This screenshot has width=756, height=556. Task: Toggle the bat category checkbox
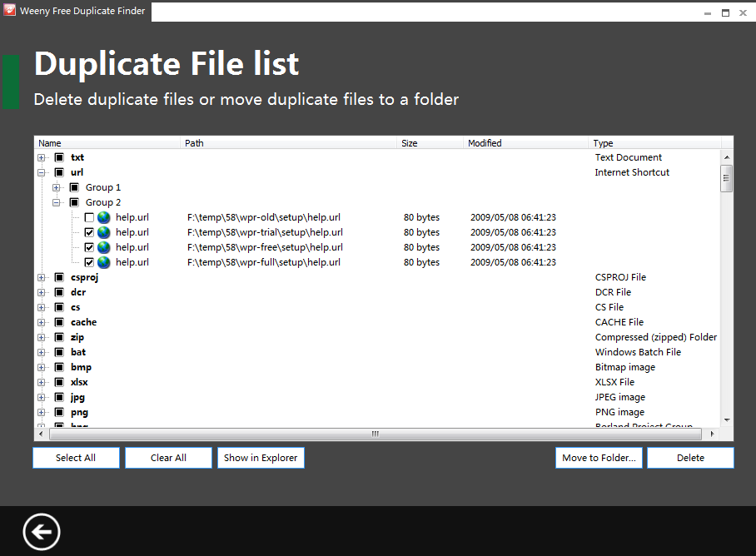pos(59,352)
